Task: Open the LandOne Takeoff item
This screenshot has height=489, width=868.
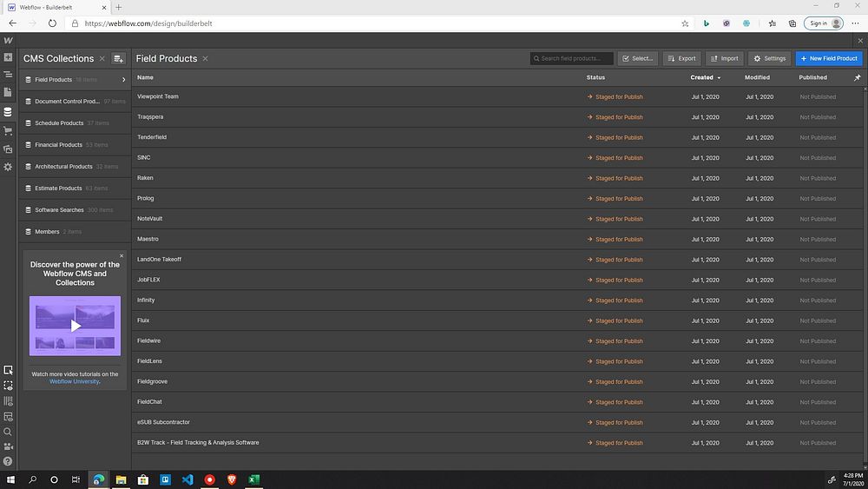Action: click(x=497, y=259)
